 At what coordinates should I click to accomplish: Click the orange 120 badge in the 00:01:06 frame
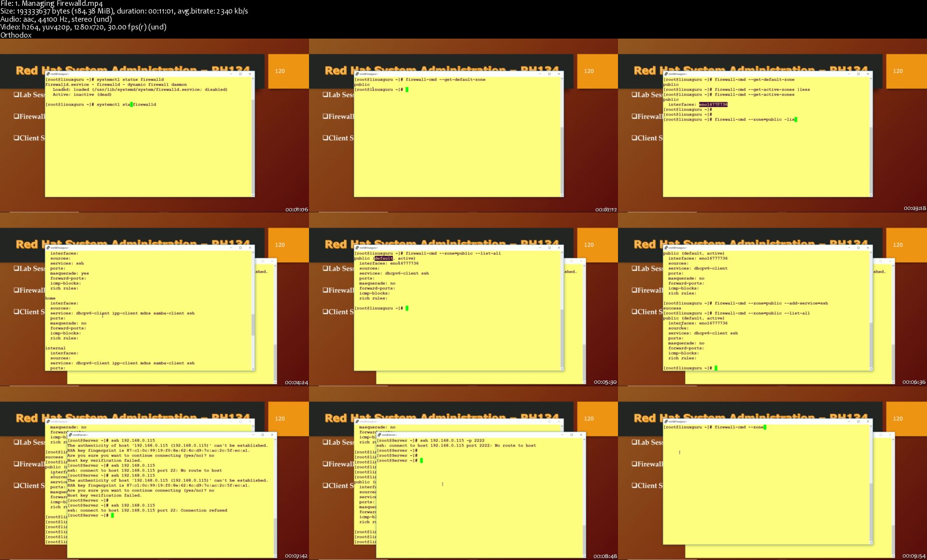288,71
